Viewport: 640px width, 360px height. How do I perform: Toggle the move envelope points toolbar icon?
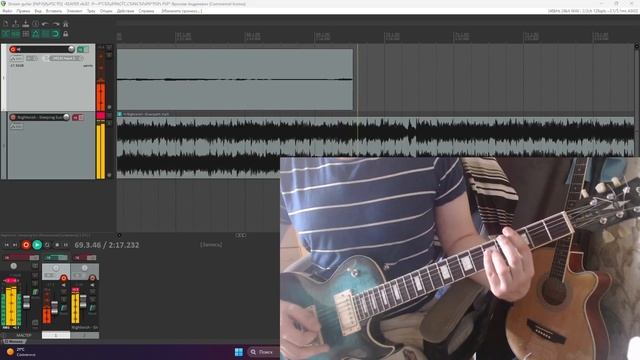(36, 34)
